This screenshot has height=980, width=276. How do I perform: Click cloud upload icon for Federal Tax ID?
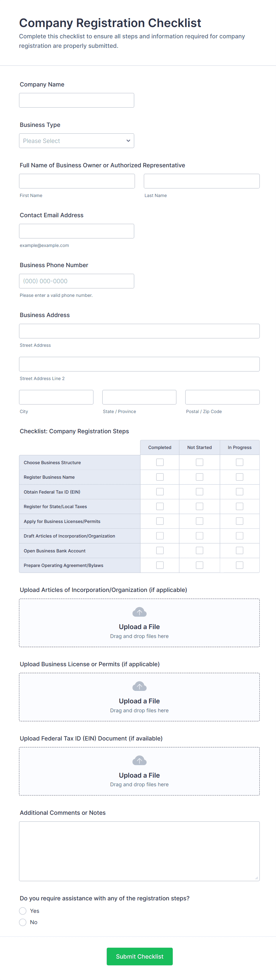[x=139, y=760]
